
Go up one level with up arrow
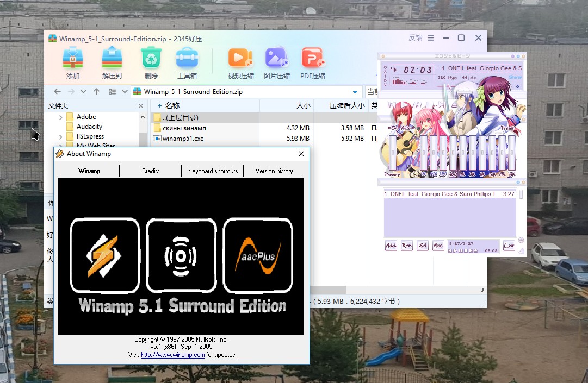pos(96,91)
